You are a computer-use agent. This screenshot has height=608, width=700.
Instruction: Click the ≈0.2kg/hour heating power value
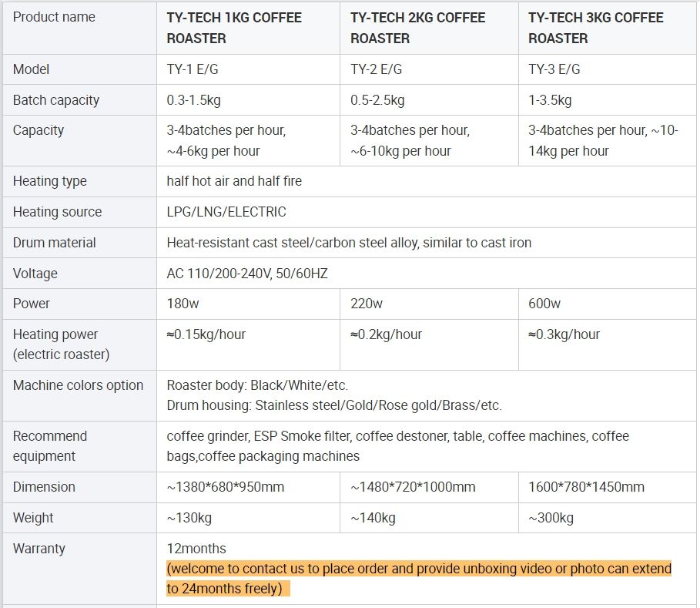click(386, 334)
